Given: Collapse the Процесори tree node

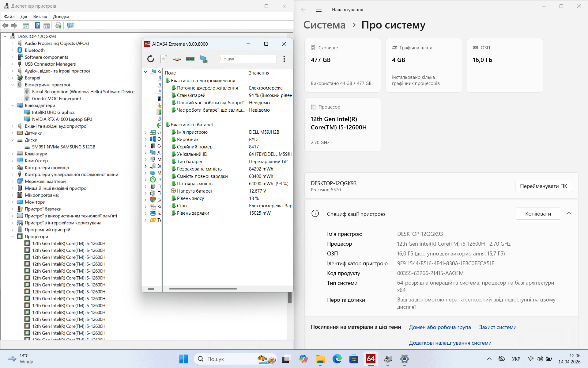Looking at the screenshot, I should pyautogui.click(x=13, y=236).
